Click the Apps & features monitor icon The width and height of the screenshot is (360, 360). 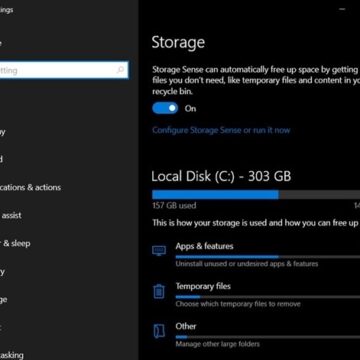pos(159,251)
